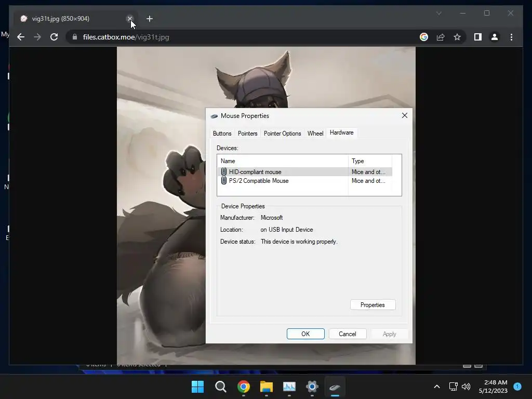Select the Hardware tab
The height and width of the screenshot is (399, 532).
[341, 132]
